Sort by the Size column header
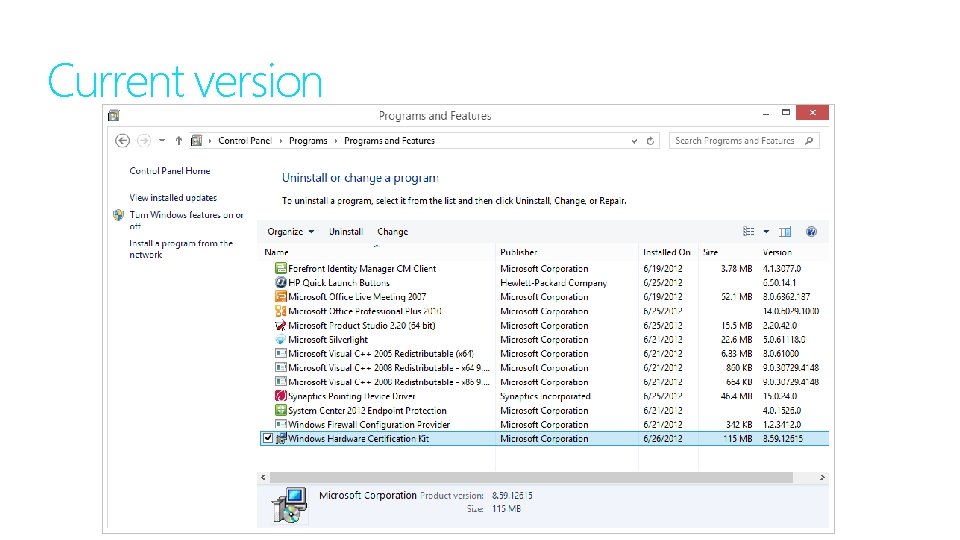This screenshot has height=540, width=960. point(710,252)
